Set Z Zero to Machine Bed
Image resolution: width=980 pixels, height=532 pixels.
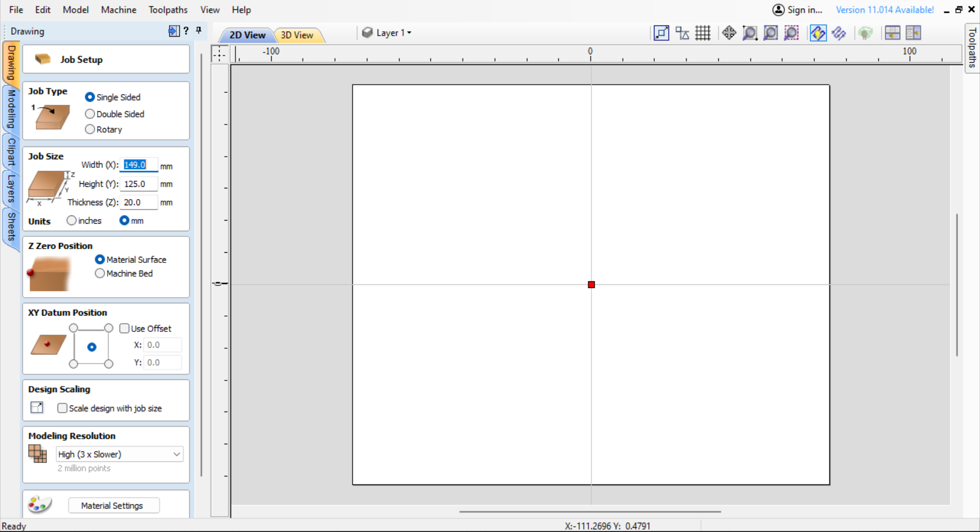(x=100, y=273)
